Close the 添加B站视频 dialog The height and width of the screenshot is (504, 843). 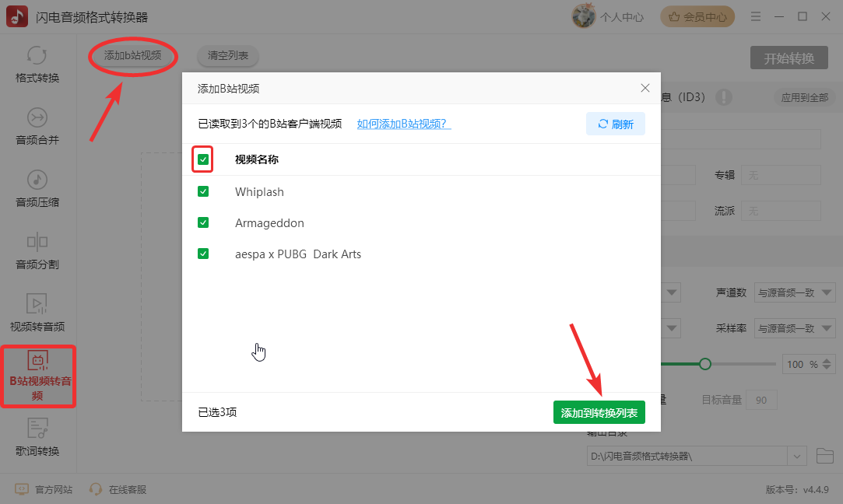point(645,88)
